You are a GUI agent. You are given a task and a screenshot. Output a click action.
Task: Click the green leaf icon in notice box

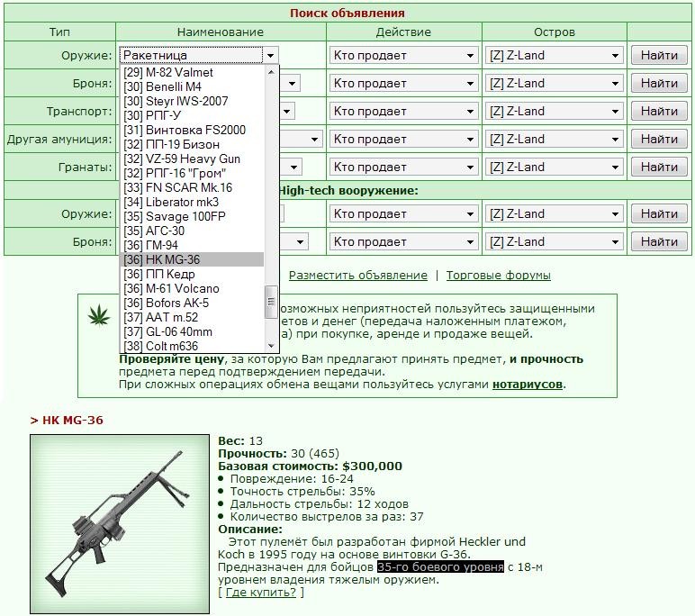click(99, 314)
